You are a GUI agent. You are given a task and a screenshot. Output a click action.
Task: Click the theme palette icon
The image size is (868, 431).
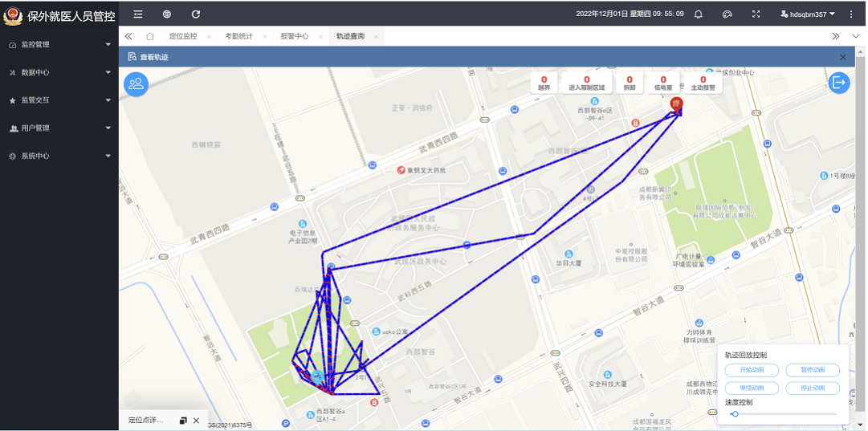click(727, 14)
